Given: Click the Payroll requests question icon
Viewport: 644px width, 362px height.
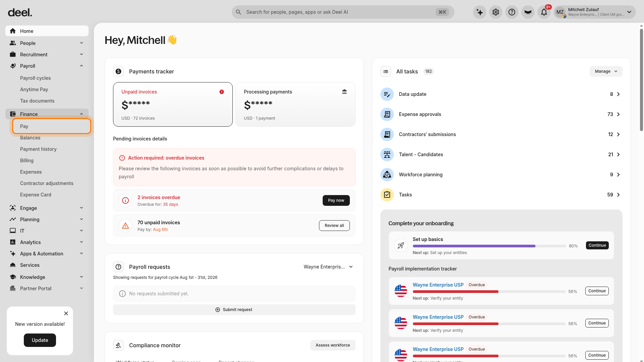Looking at the screenshot, I should point(118,267).
